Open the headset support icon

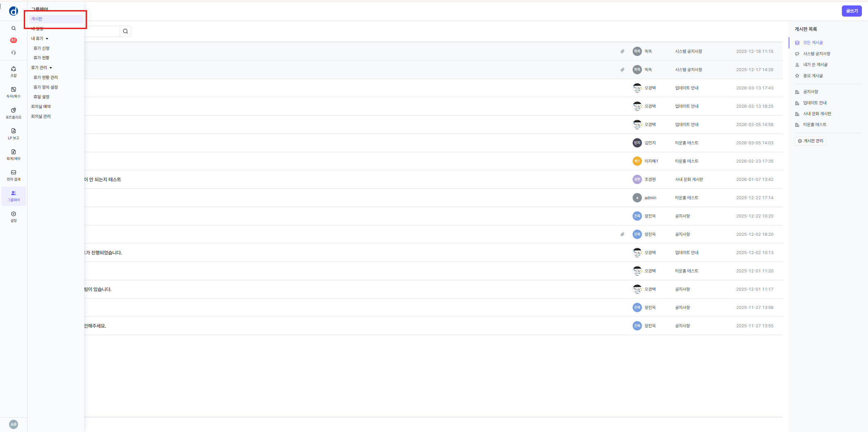coord(14,53)
